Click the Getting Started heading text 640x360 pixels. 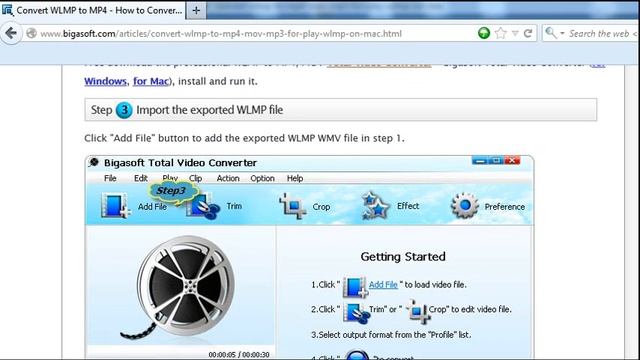[403, 257]
